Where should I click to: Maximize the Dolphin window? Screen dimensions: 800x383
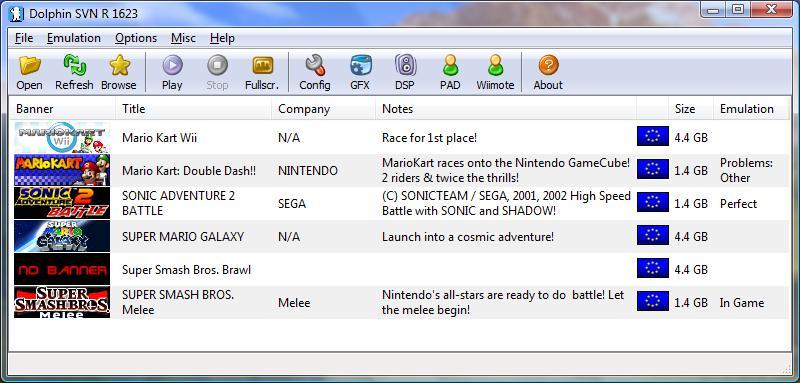(738, 9)
